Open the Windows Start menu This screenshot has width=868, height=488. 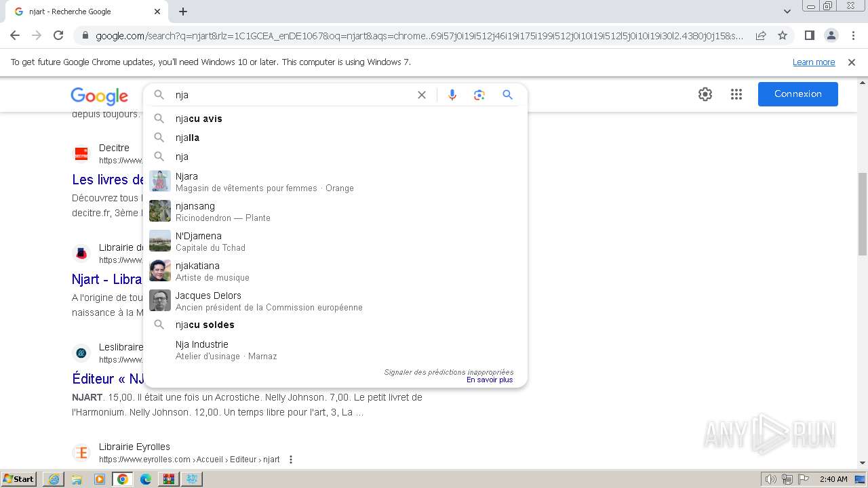19,479
